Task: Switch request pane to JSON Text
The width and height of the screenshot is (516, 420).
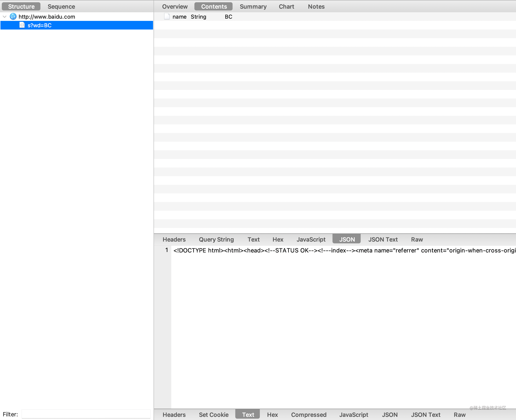Action: point(383,239)
